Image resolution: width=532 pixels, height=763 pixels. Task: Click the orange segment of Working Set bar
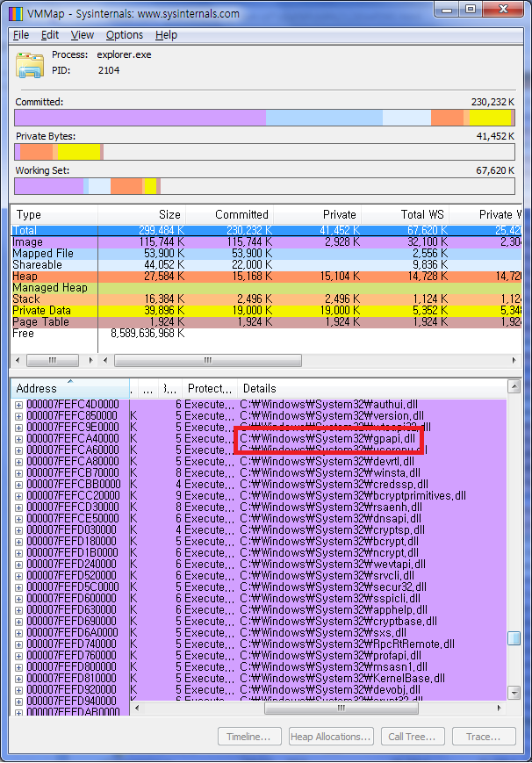click(x=126, y=186)
